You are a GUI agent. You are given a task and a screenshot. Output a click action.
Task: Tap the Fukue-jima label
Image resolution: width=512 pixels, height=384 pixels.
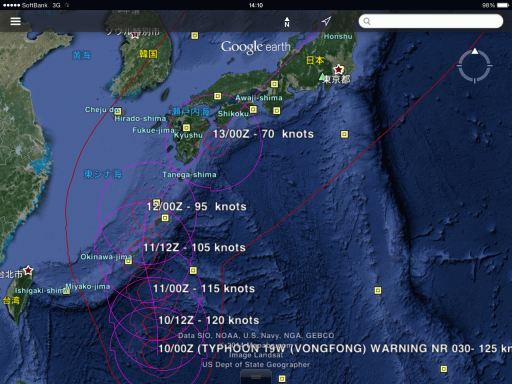[x=154, y=130]
